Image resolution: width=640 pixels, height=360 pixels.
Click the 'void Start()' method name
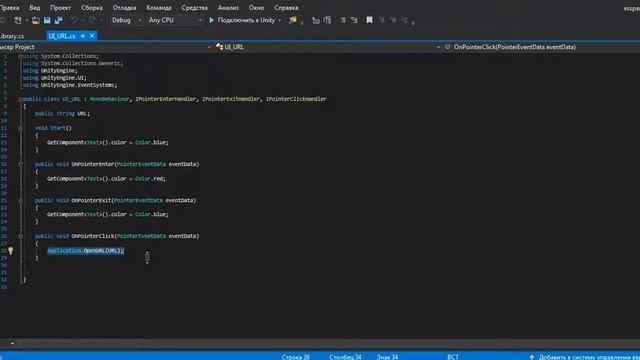point(53,128)
